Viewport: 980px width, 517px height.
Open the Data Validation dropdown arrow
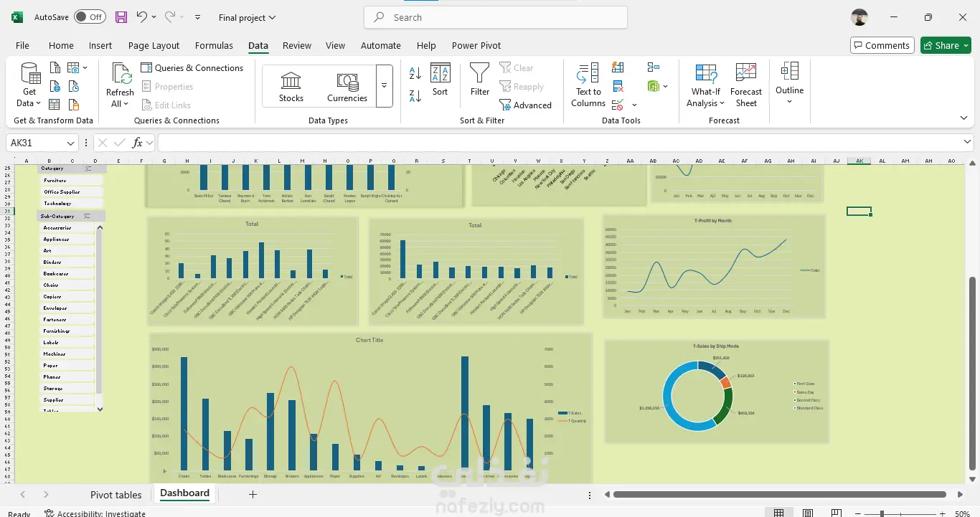634,105
